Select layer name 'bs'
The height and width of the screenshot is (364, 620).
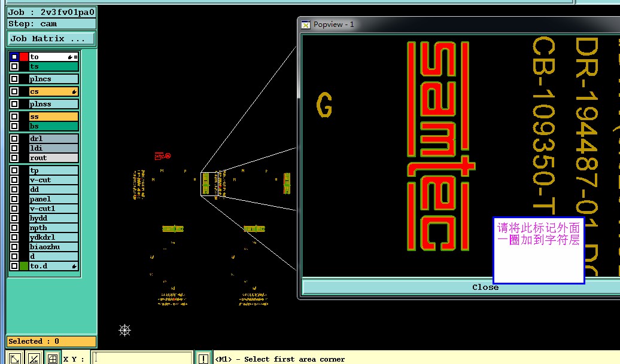tap(53, 126)
